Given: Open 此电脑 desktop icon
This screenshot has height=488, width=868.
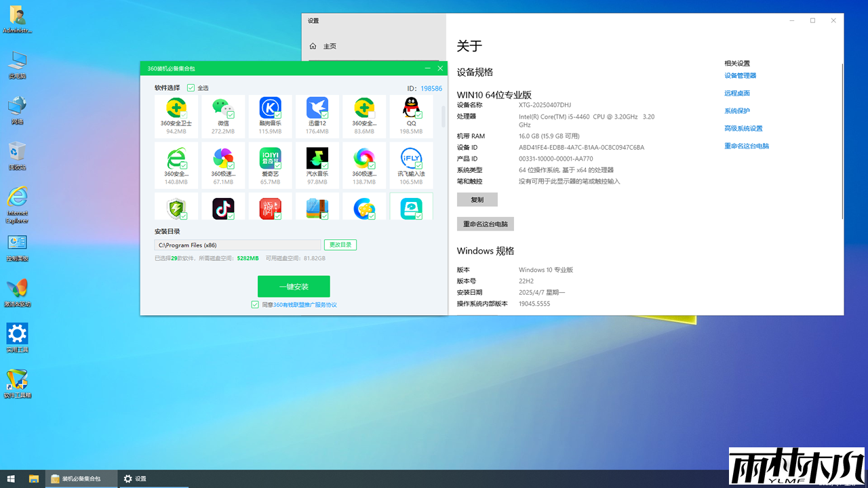Looking at the screenshot, I should [x=17, y=64].
